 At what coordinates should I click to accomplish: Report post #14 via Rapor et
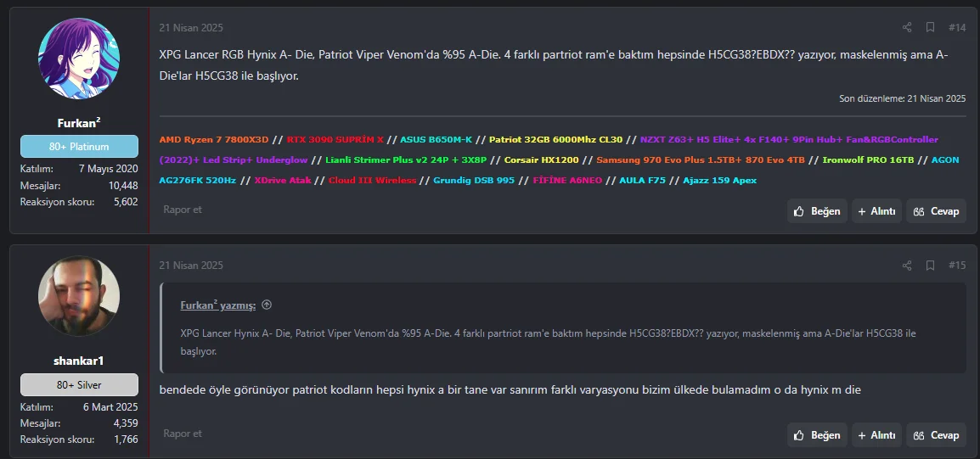pyautogui.click(x=183, y=210)
